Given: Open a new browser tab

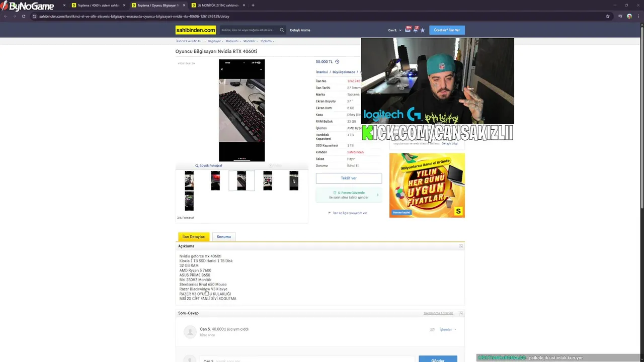Looking at the screenshot, I should coord(253,5).
